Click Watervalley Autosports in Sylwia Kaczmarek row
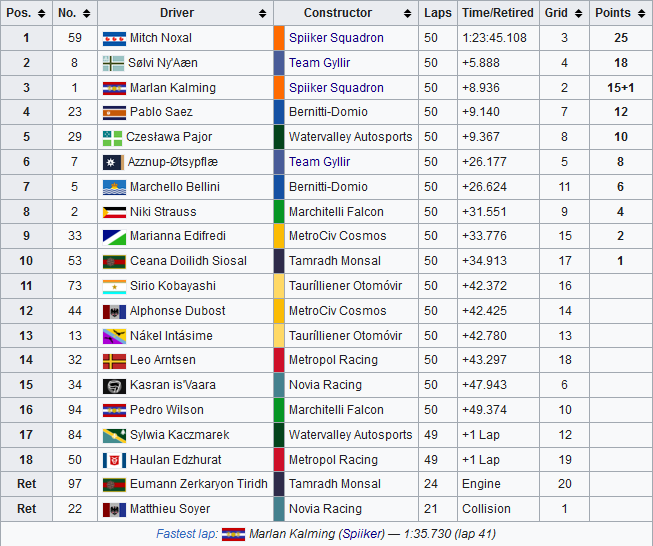The height and width of the screenshot is (546, 653). click(351, 435)
